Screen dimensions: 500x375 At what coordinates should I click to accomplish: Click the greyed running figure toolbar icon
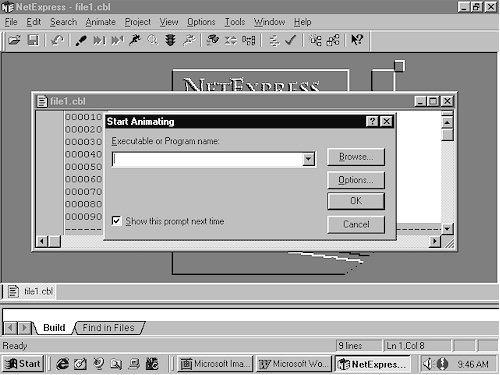tap(189, 40)
